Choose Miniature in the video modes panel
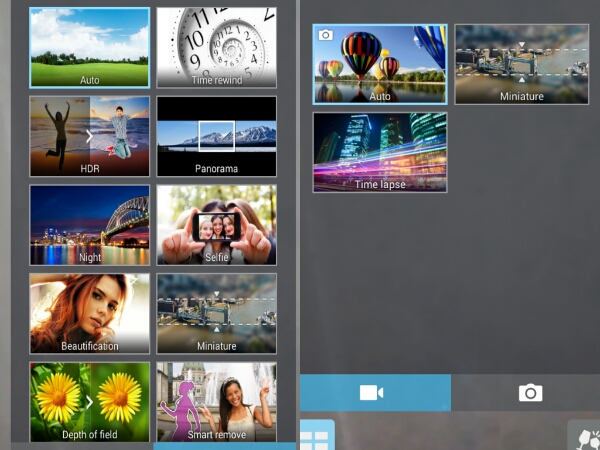600x450 pixels. [522, 64]
